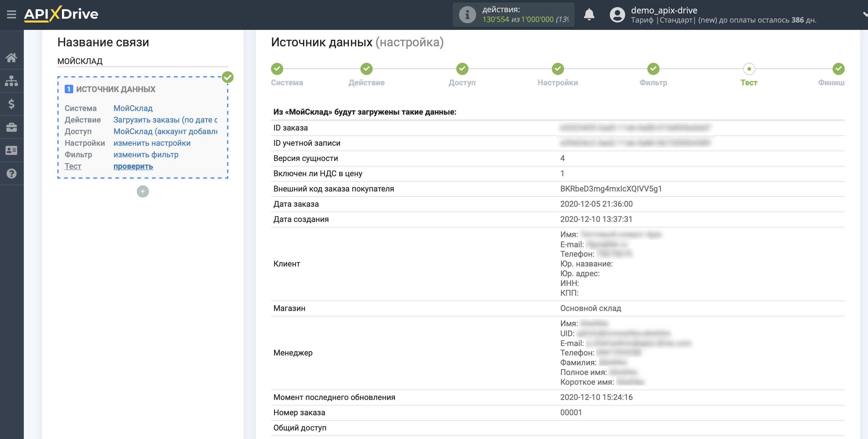Click the ID учетной записи row label
Screen dimensions: 868x439
coord(307,143)
